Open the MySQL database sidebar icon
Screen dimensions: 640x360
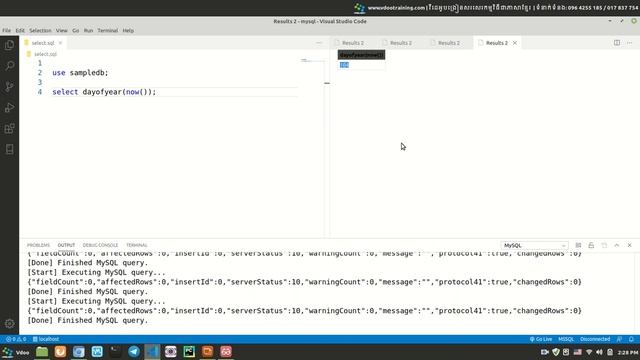pos(9,149)
